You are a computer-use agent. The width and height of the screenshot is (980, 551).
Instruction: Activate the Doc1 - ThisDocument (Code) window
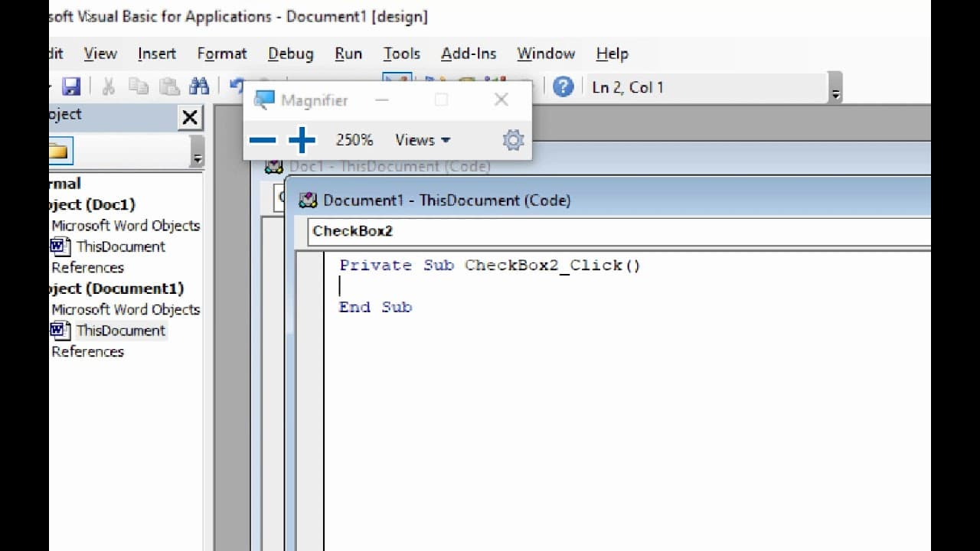coord(390,166)
